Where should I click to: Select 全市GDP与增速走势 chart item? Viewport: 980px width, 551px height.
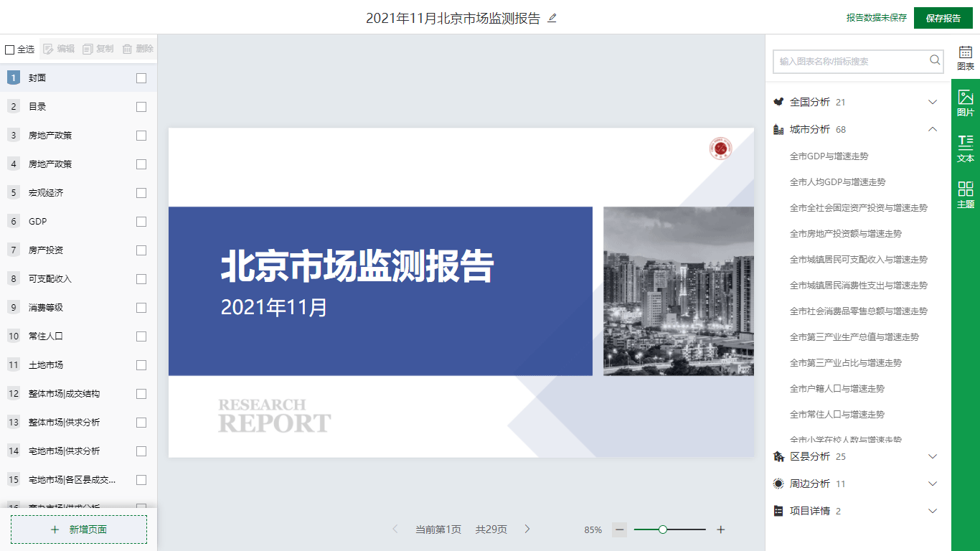pos(829,156)
